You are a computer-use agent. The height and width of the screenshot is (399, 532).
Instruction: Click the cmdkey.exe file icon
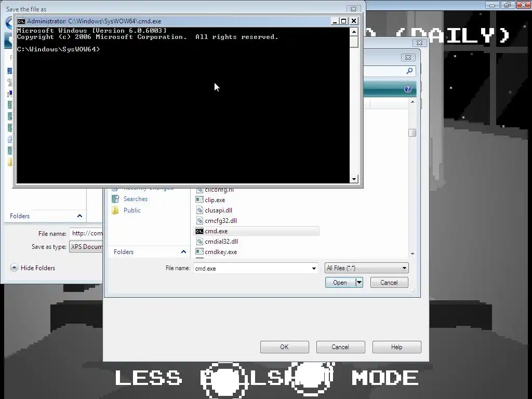pyautogui.click(x=199, y=252)
